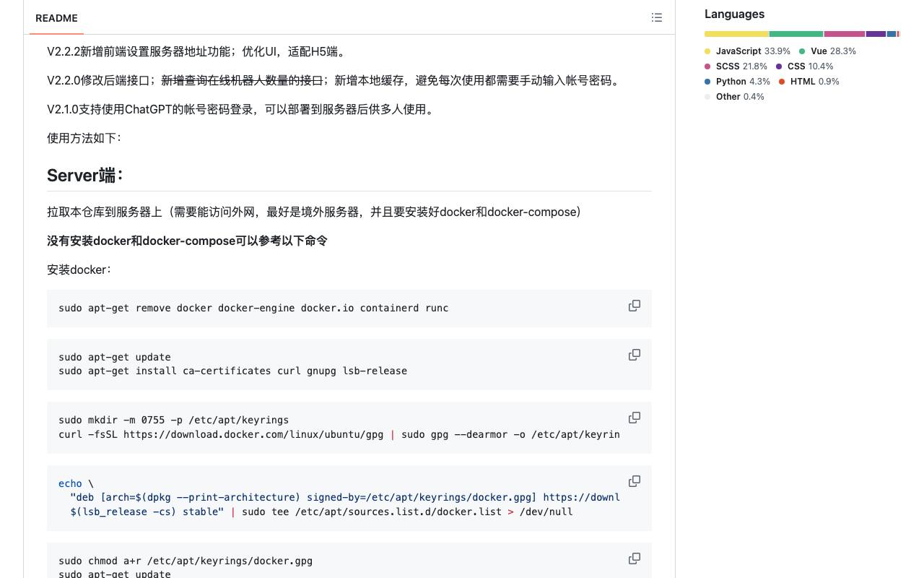Click the yellow JavaScript segment of language bar

click(736, 34)
